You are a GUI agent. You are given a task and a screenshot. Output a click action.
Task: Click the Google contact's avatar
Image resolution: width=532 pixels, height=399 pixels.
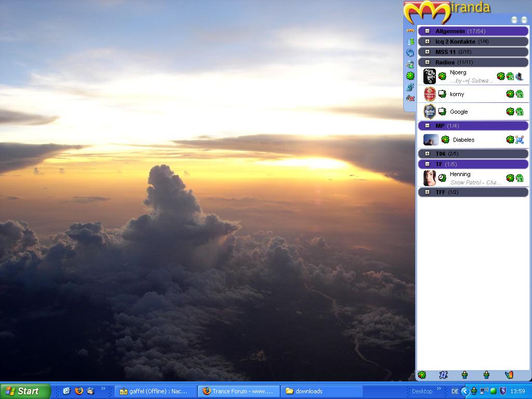(430, 112)
